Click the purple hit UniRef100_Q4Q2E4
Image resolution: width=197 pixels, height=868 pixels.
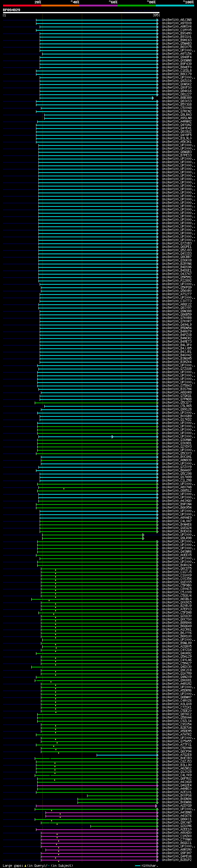[x=177, y=785]
